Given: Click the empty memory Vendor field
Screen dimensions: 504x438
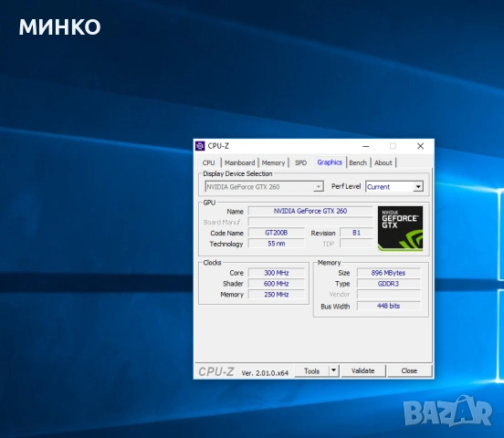Looking at the screenshot, I should point(388,295).
